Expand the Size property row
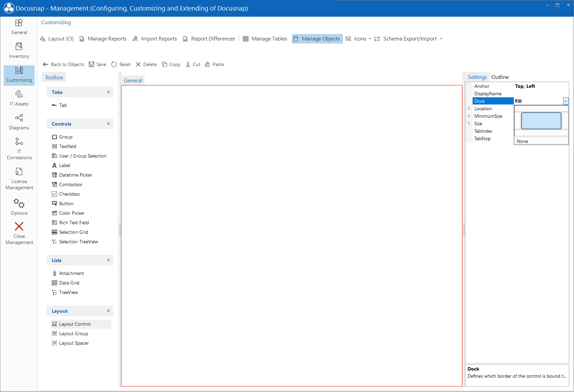This screenshot has height=392, width=574. tap(469, 124)
